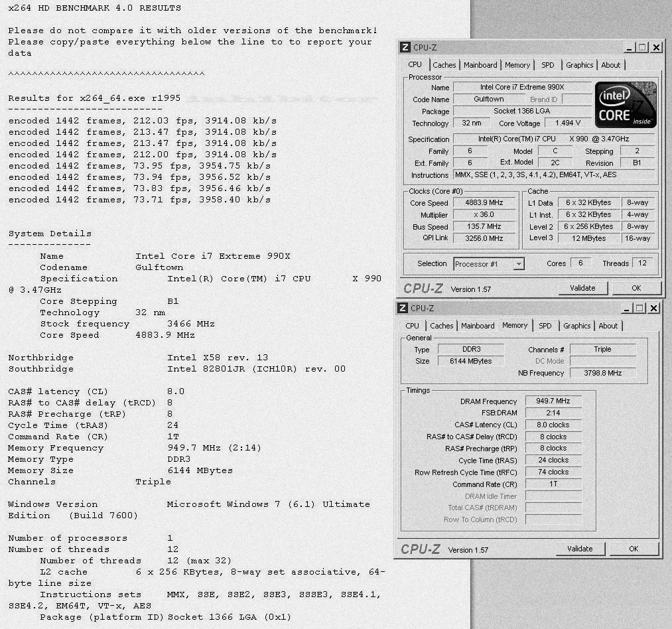Click the Core Speed value in CPU-Z Clocks group

pos(484,203)
